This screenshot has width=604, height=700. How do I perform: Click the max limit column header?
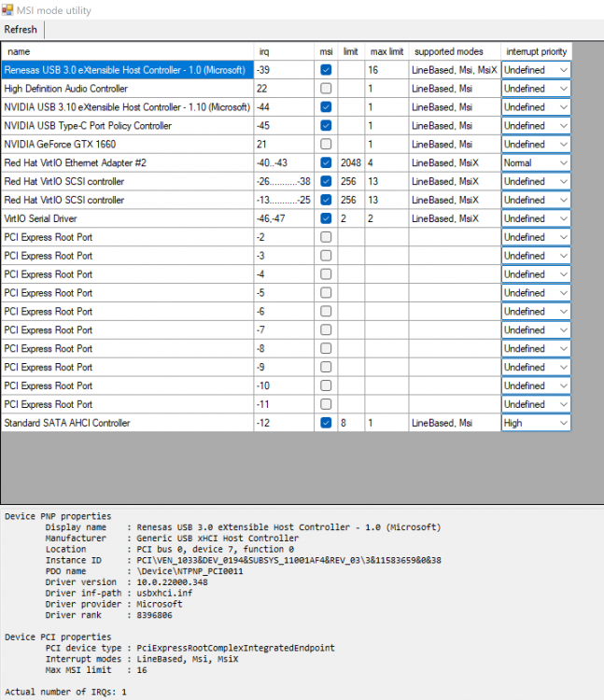pos(386,51)
